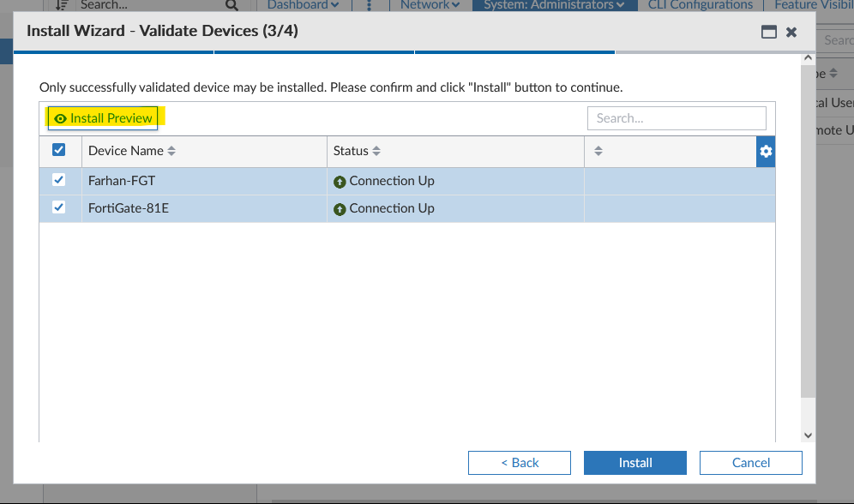Viewport: 854px width, 504px height.
Task: Open the column settings gear icon
Action: [766, 151]
